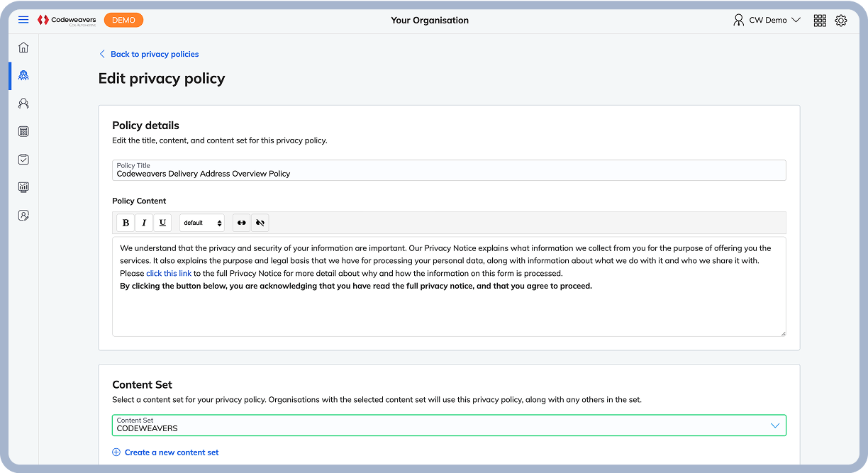Select the highlighted privacy sidebar icon
The width and height of the screenshot is (868, 473).
pos(23,76)
